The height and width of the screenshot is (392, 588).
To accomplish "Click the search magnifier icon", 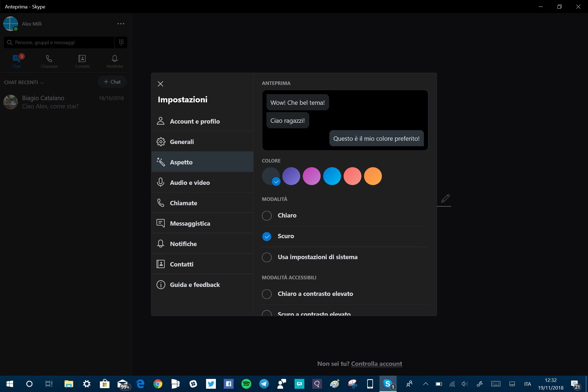I will 10,42.
